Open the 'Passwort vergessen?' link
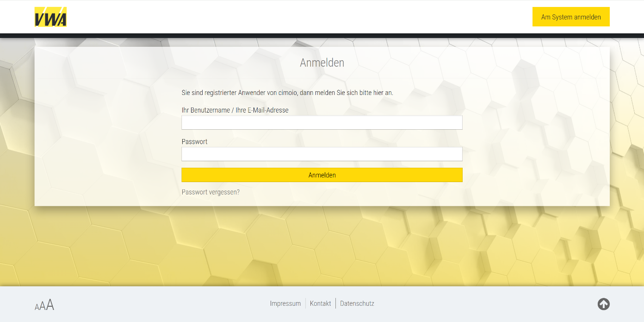 (x=211, y=192)
